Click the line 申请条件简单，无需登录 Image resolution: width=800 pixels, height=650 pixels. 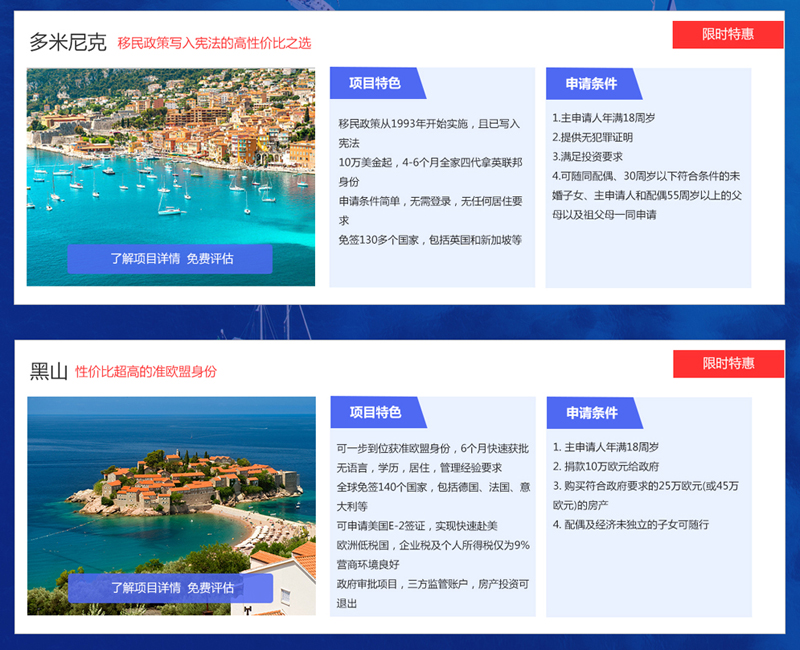click(x=395, y=202)
